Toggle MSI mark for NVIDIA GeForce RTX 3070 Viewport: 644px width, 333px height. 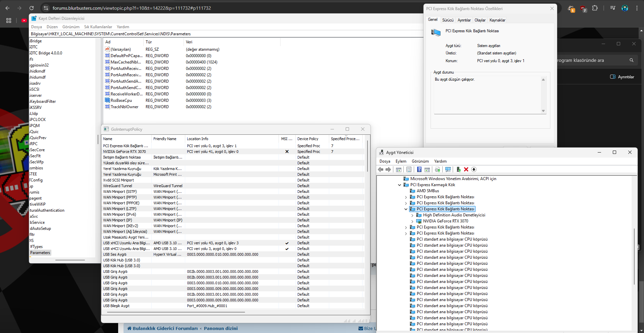pos(287,152)
